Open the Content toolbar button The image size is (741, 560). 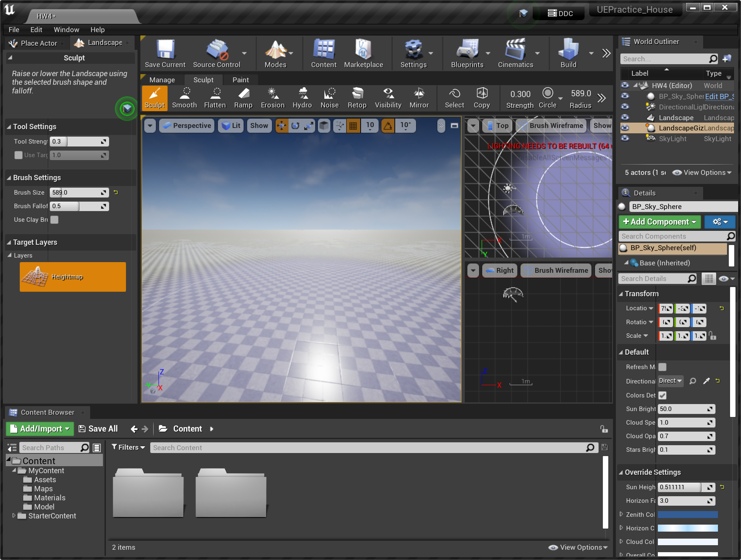(x=324, y=53)
